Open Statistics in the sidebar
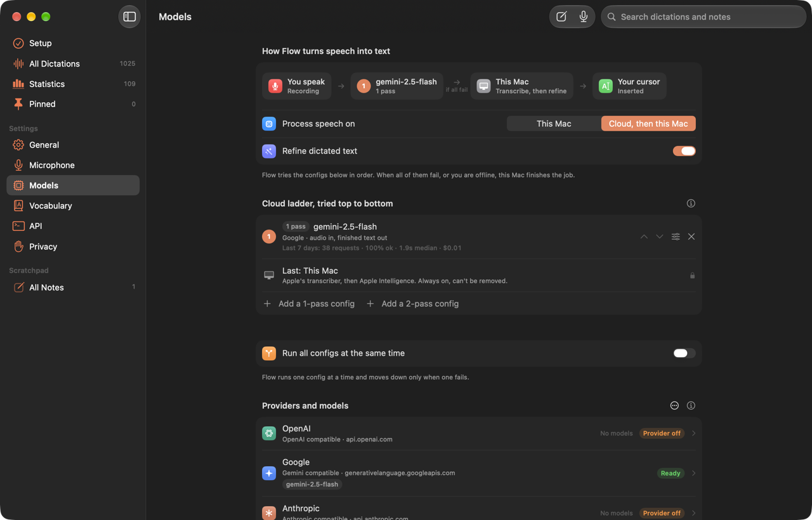Screen dimensions: 812x520 tap(73, 84)
